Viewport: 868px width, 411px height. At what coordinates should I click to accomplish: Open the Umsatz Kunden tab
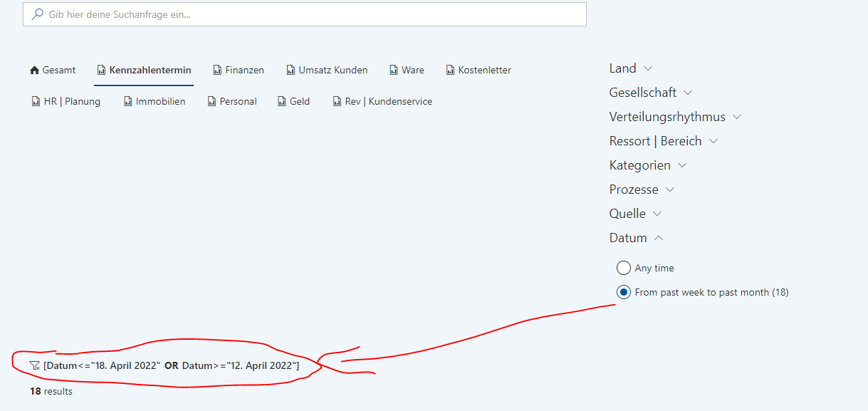point(327,70)
